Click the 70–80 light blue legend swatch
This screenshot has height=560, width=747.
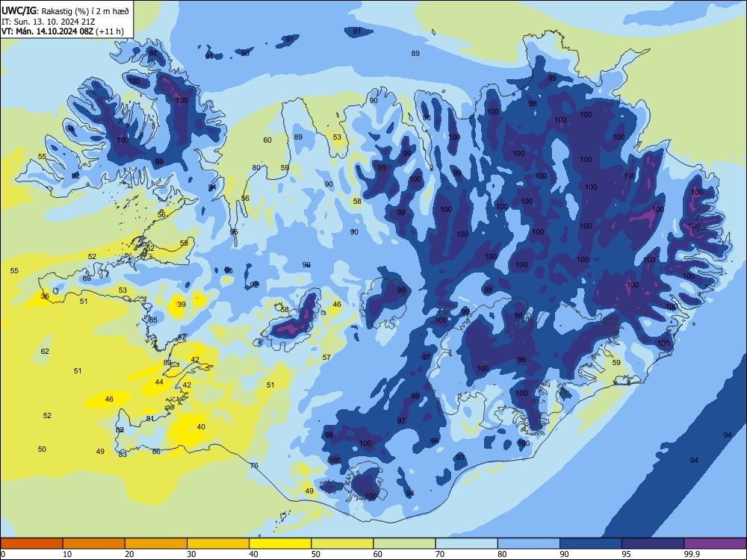coord(466,544)
